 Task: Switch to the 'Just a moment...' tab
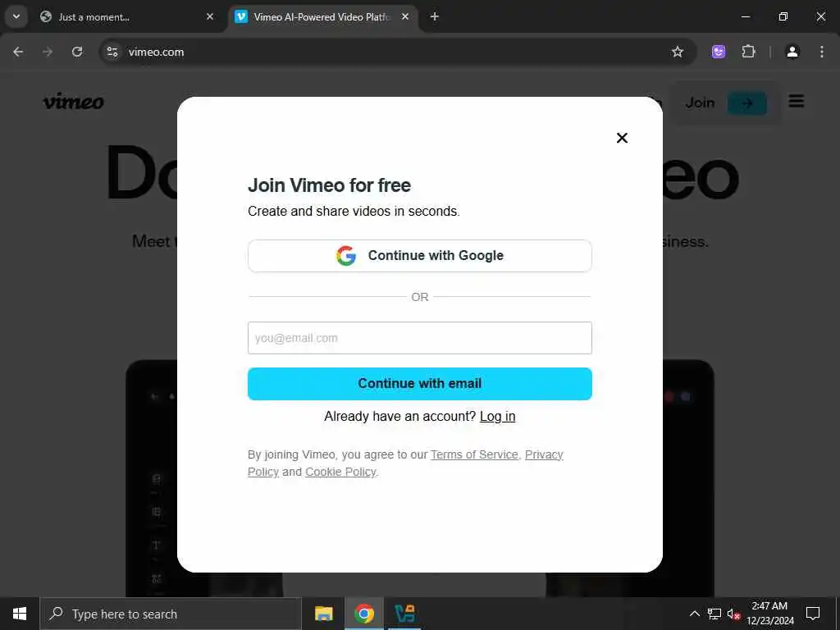pos(126,17)
